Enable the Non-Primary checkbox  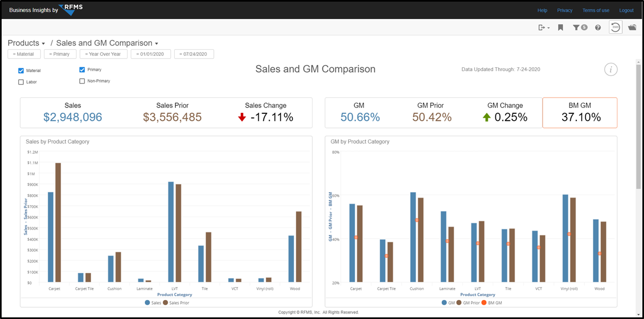click(x=82, y=81)
